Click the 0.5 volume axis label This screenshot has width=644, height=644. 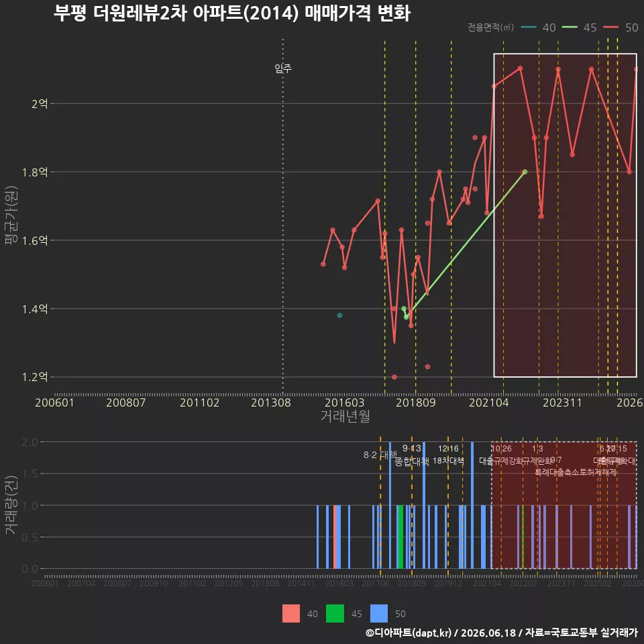30,537
